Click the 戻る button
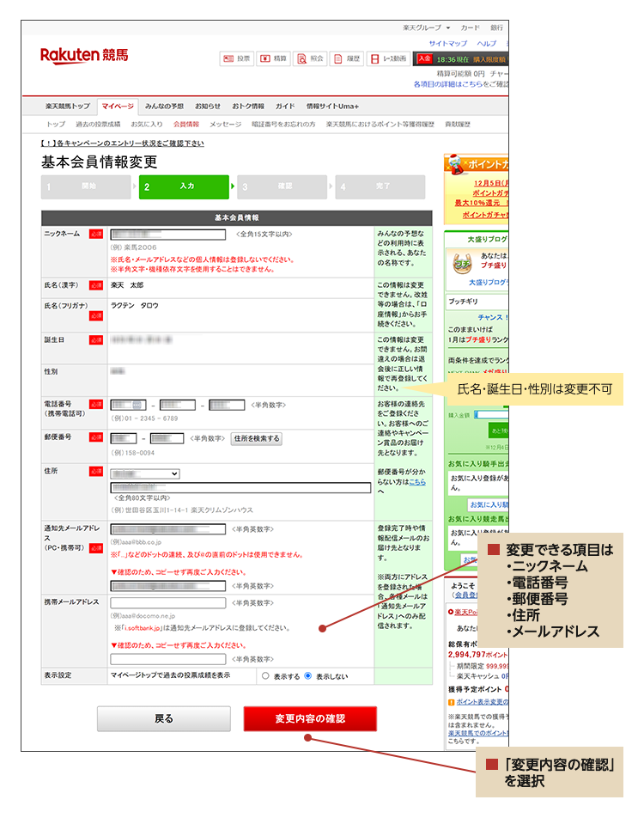644x818 pixels. coord(164,718)
